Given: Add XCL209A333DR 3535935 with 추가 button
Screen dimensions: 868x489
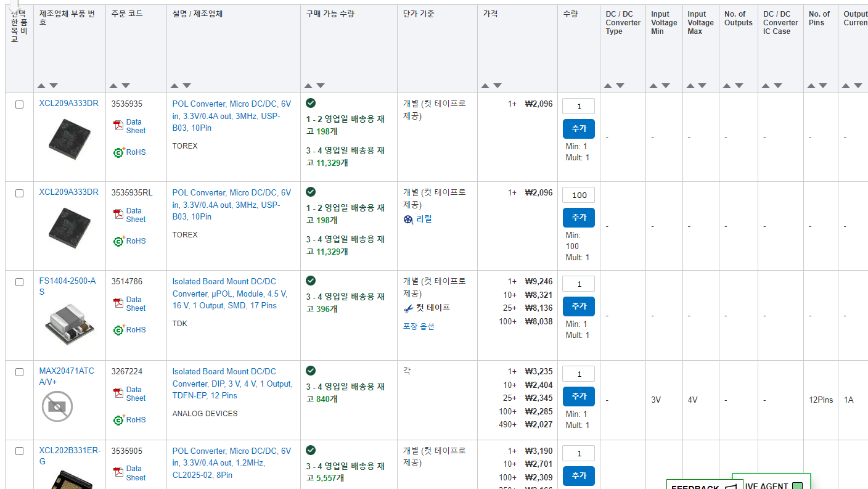Looking at the screenshot, I should click(579, 129).
